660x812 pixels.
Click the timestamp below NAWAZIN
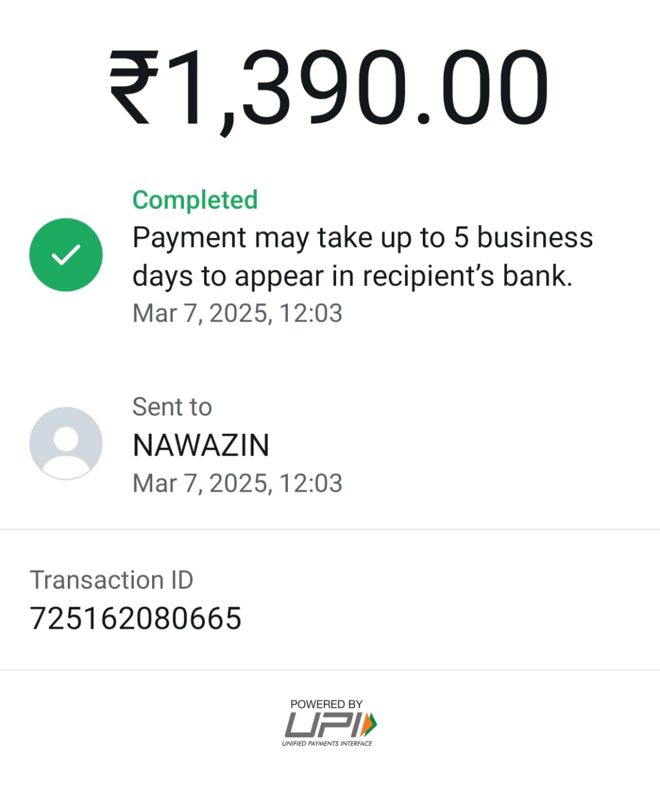point(237,483)
